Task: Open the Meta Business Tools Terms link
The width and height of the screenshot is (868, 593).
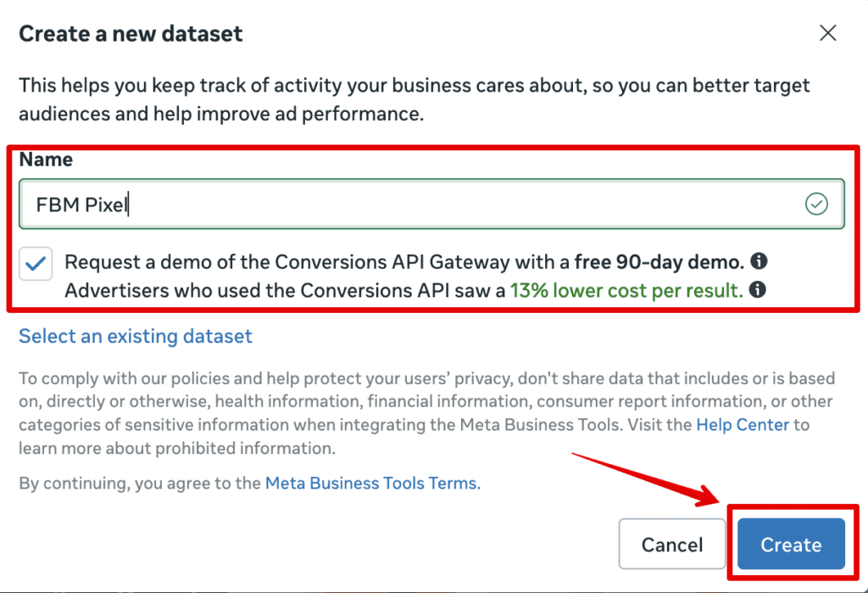Action: [x=373, y=484]
